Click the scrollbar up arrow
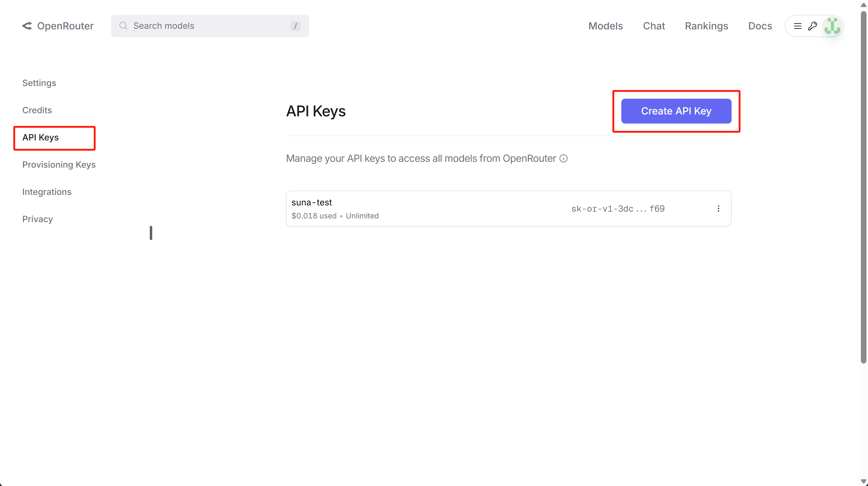The width and height of the screenshot is (868, 486). coord(863,5)
